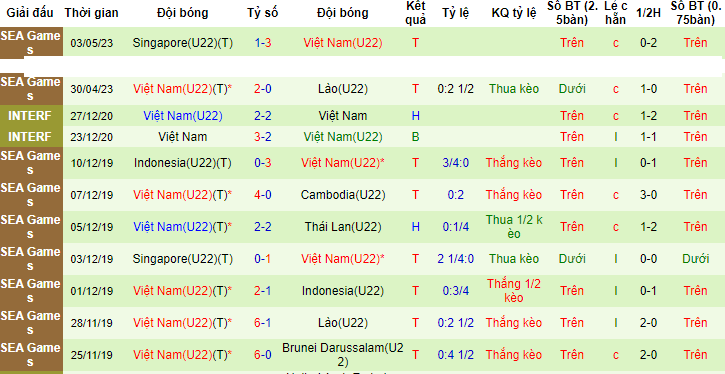Click the 4-0 score on 07/12/19

point(262,195)
